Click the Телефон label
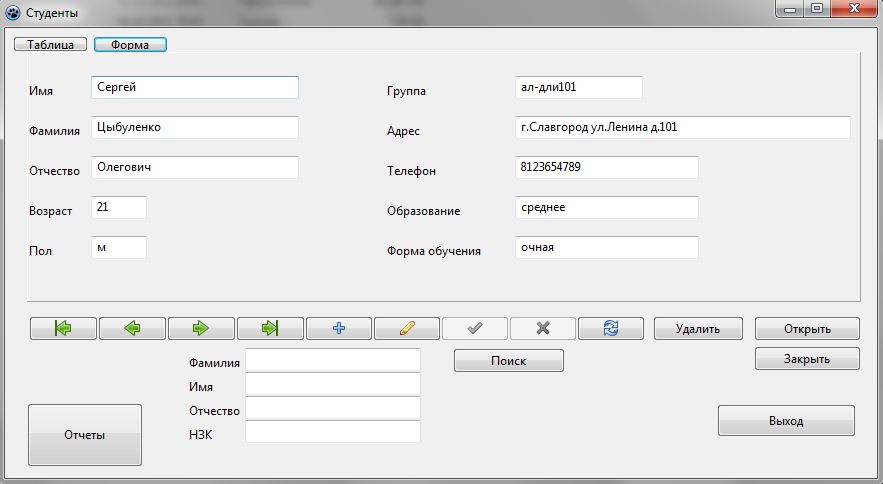The width and height of the screenshot is (883, 484). click(x=411, y=171)
